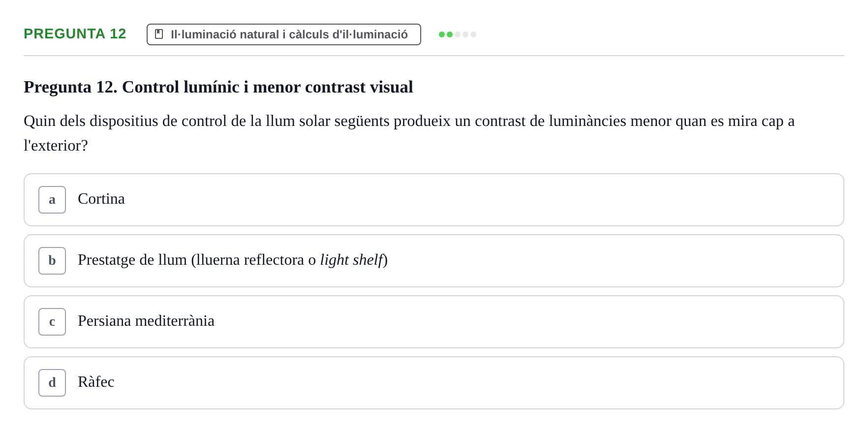This screenshot has width=868, height=434.
Task: Select answer letter box a
Action: (x=52, y=200)
